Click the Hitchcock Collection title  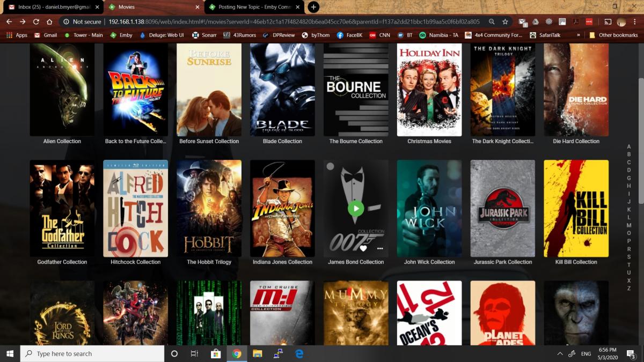click(136, 262)
